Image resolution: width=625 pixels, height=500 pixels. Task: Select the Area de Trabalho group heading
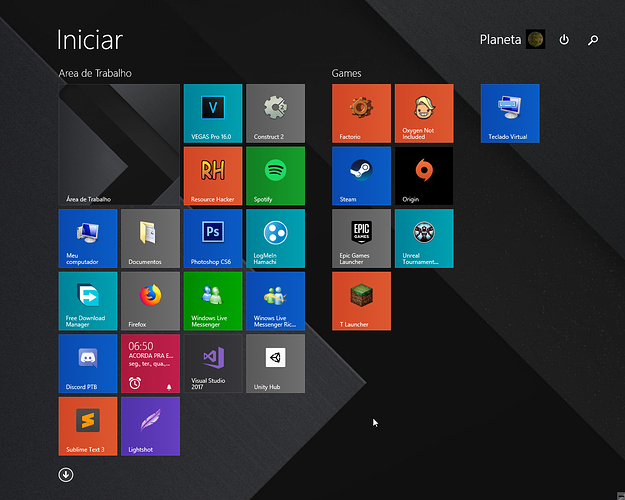(x=95, y=73)
